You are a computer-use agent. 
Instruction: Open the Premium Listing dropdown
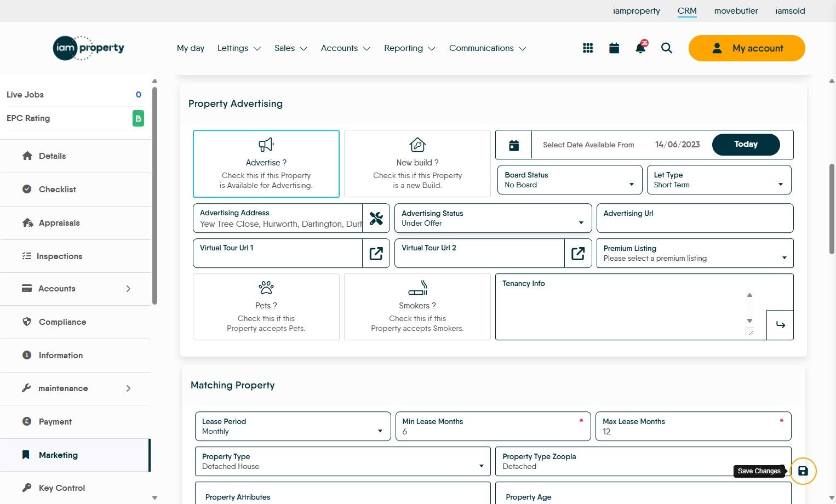(695, 254)
